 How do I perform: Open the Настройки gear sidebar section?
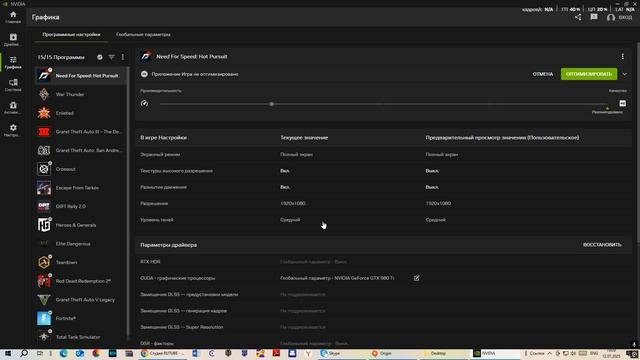pos(13,130)
